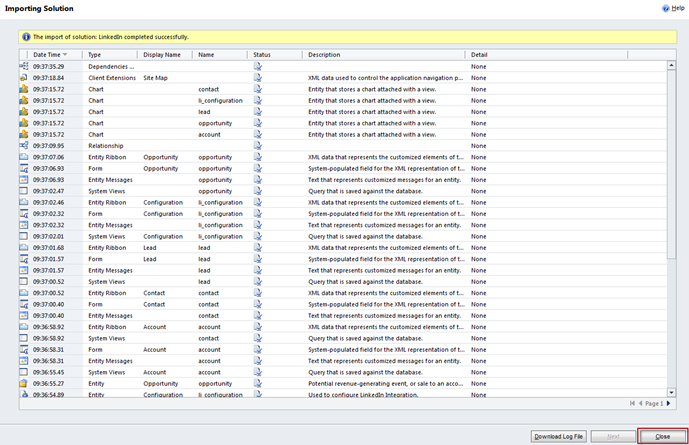Go to the next results page arrow

tap(669, 403)
